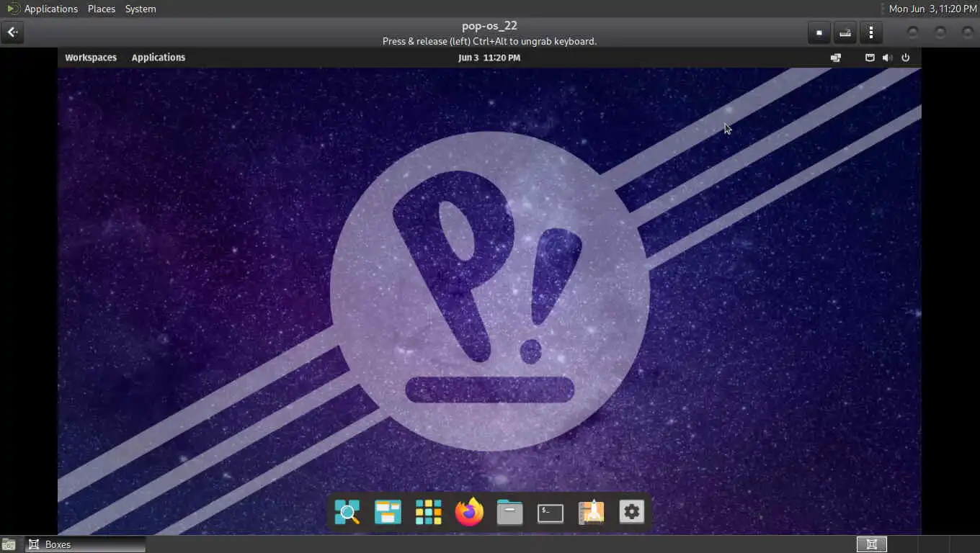Select the Boxes taskbar window button
Viewport: 980px width, 553px height.
pyautogui.click(x=86, y=544)
